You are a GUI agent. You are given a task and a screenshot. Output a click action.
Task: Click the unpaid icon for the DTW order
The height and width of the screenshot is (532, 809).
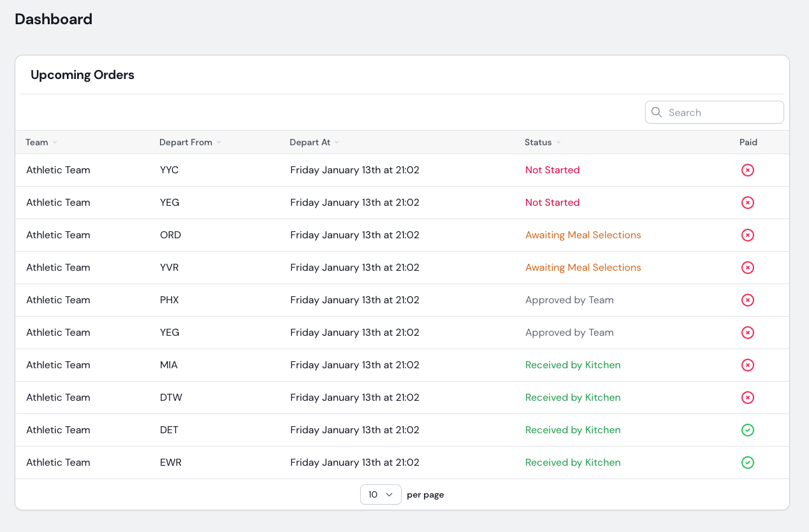[x=748, y=398]
